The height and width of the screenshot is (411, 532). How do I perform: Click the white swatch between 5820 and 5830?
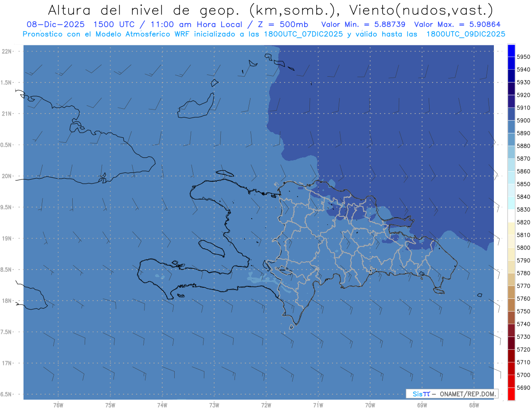coord(511,215)
